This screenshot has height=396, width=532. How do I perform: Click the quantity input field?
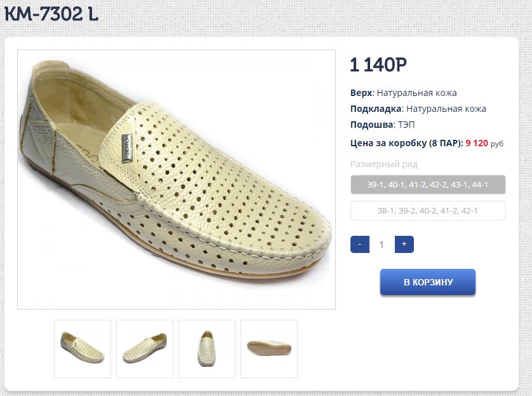(382, 244)
